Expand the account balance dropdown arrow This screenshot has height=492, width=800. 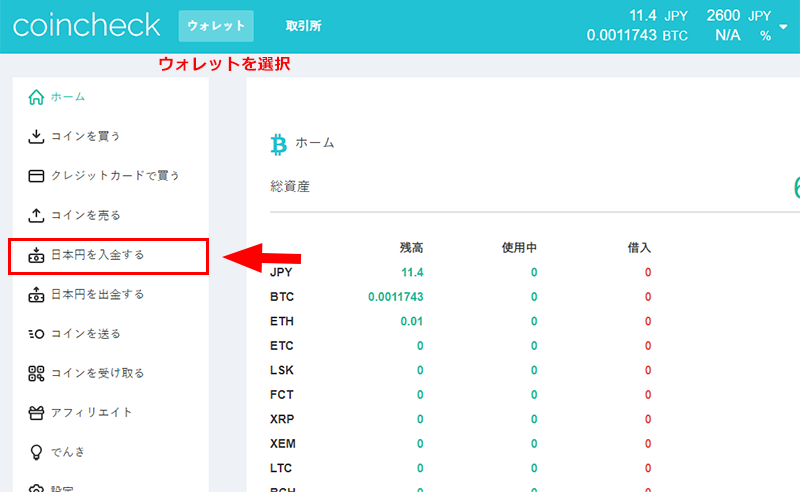783,27
